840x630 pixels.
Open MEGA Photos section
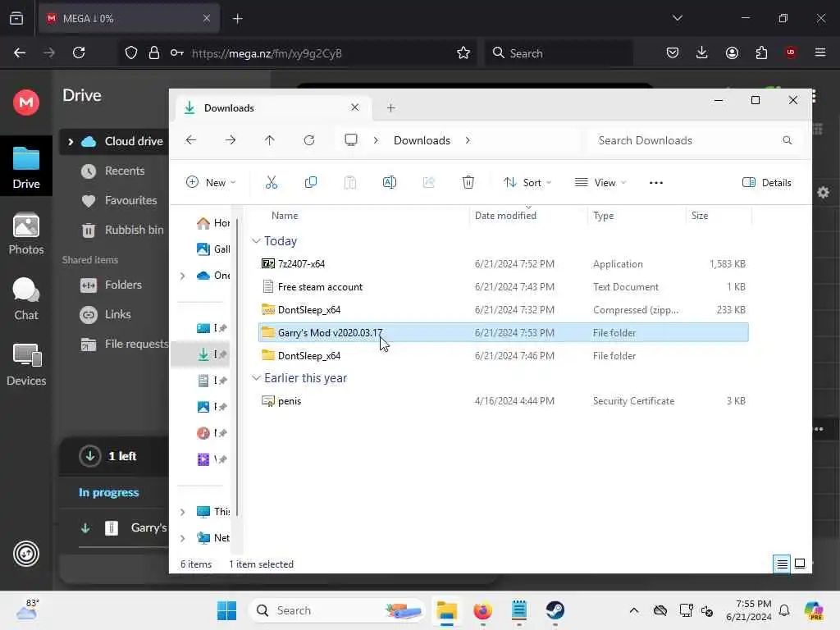tap(26, 234)
